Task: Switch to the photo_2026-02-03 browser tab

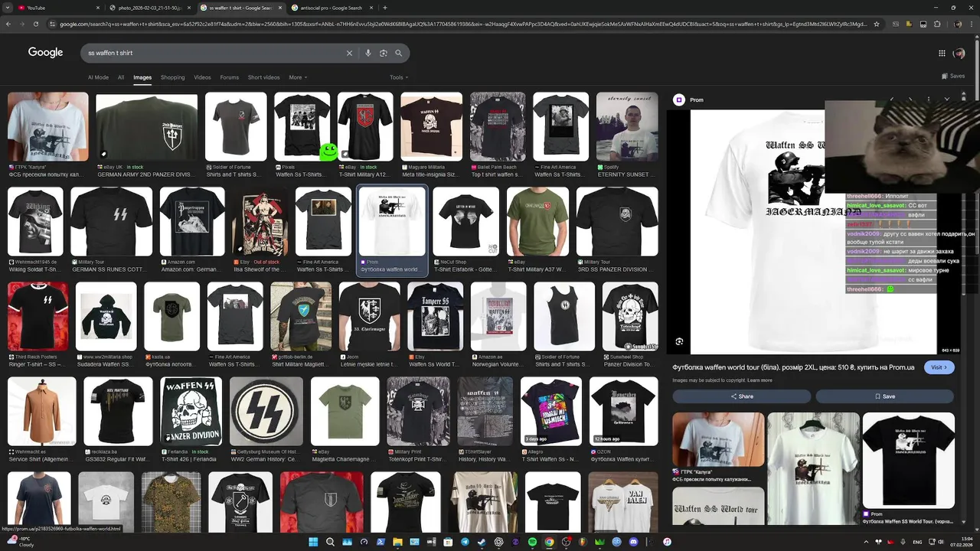Action: click(x=150, y=8)
